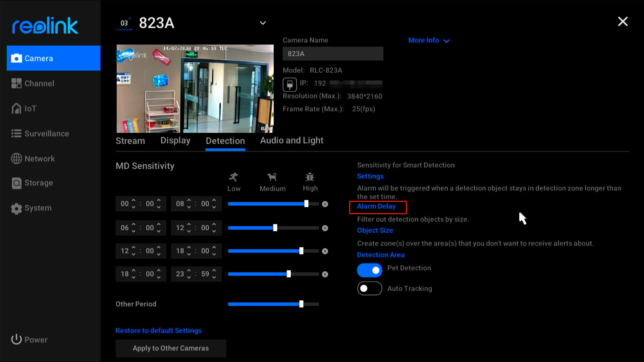The height and width of the screenshot is (362, 644).
Task: Enable Auto Tracking toggle
Action: point(369,288)
